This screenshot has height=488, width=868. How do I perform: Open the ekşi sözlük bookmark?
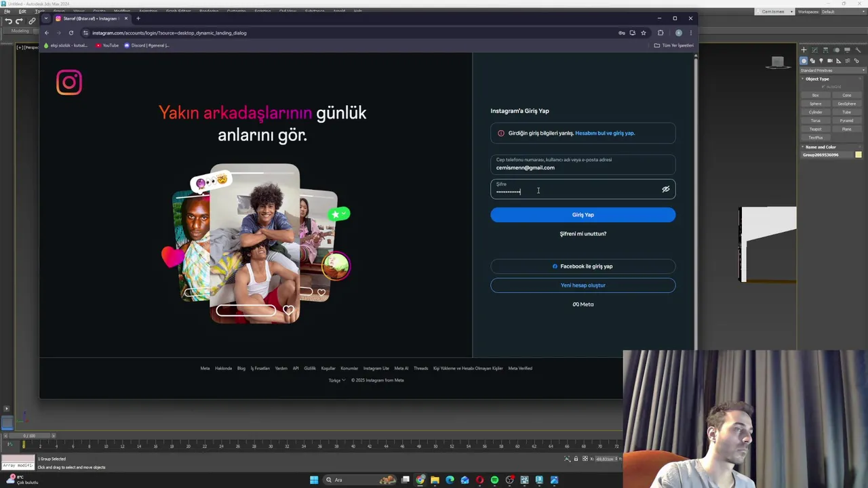pyautogui.click(x=66, y=45)
